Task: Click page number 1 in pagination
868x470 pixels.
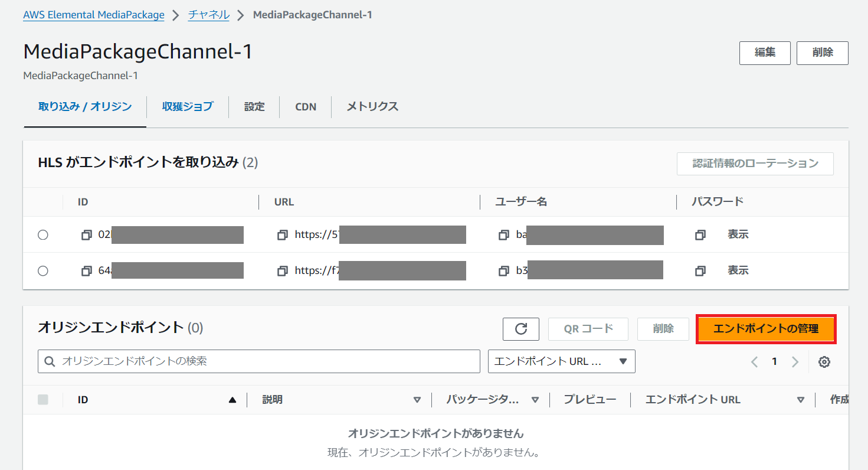Action: tap(775, 362)
